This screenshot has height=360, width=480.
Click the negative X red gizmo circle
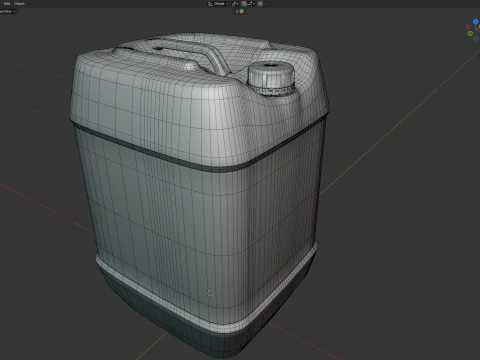468,27
